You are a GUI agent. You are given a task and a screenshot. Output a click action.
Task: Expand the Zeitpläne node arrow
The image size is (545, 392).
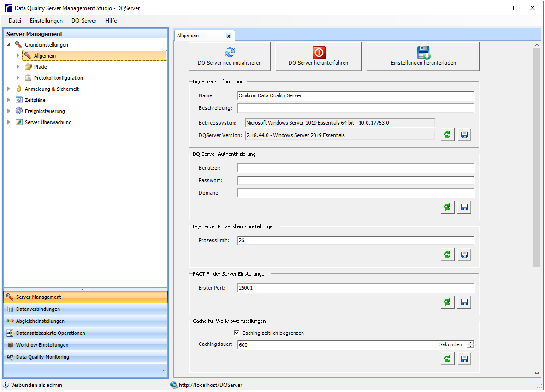(x=9, y=100)
